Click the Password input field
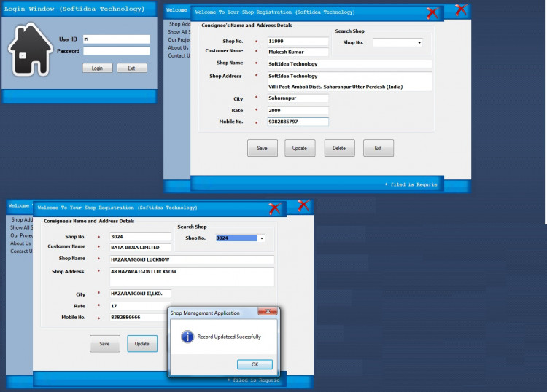Image resolution: width=547 pixels, height=392 pixels. tap(116, 51)
